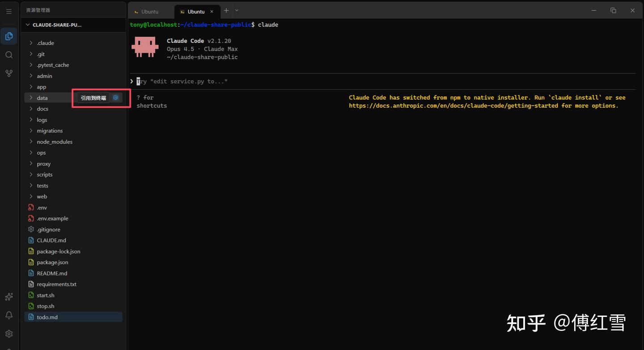Click the "资源管理器" panel title
This screenshot has width=644, height=350.
[38, 10]
